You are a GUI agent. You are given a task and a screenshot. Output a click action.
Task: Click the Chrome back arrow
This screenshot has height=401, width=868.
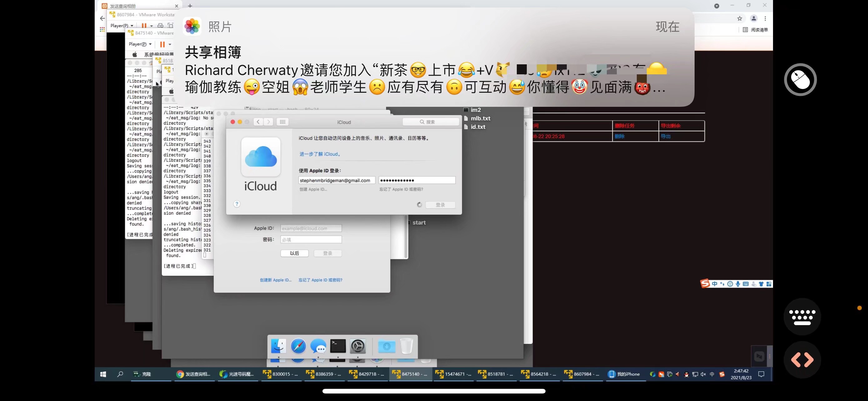pos(102,18)
